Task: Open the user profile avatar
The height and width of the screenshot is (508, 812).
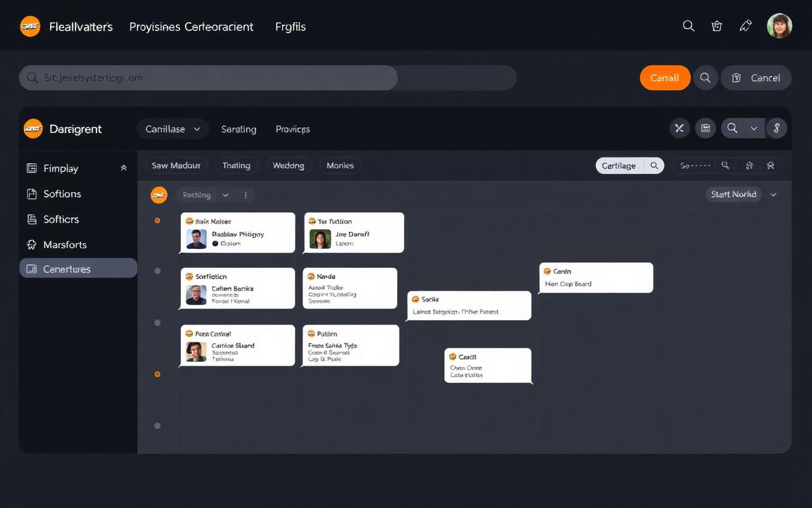Action: (780, 26)
